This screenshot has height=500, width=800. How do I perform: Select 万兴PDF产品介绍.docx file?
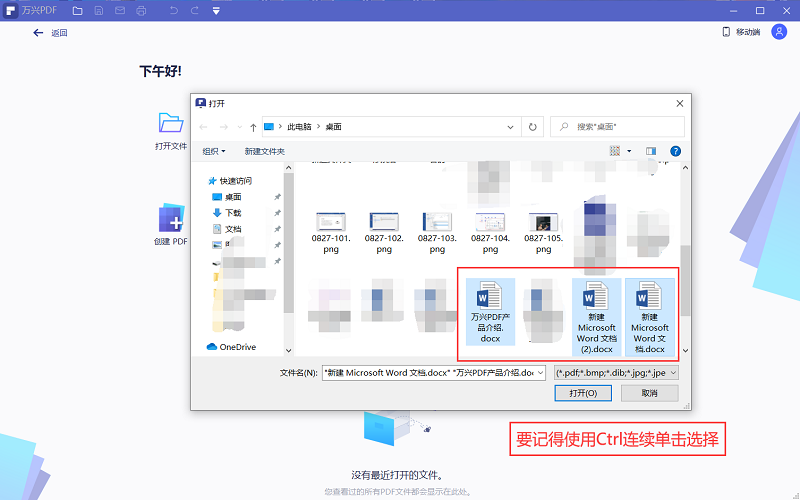click(490, 312)
